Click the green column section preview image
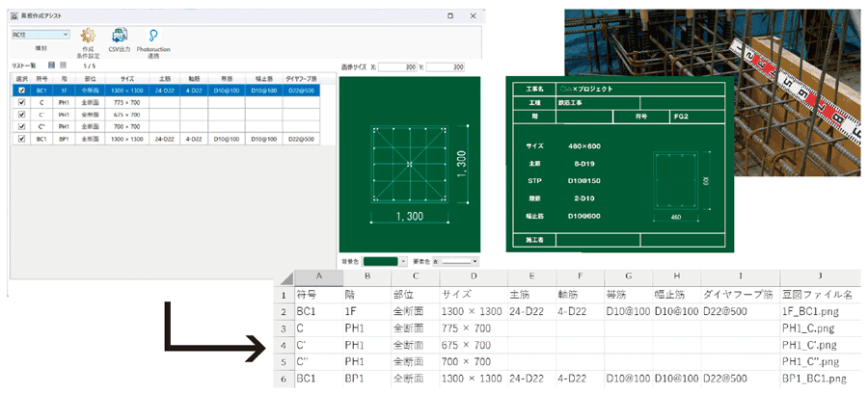This screenshot has height=393, width=868. (x=410, y=165)
